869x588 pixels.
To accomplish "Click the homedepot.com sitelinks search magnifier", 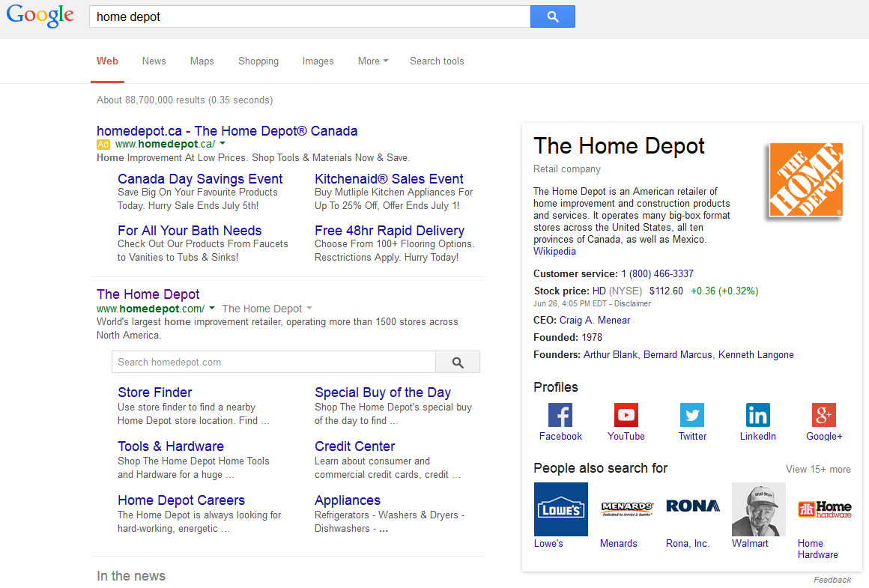I will click(x=458, y=363).
